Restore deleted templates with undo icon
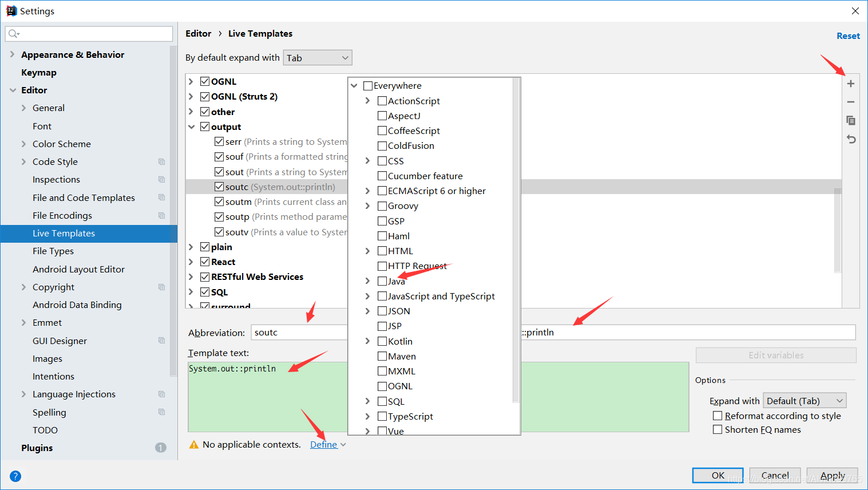This screenshot has height=490, width=868. tap(851, 139)
